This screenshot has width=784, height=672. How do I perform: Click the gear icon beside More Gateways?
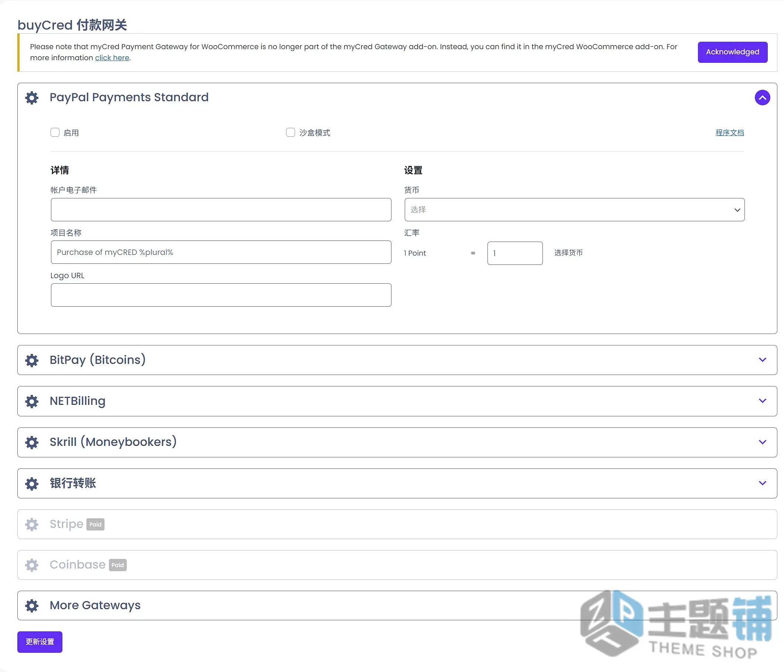[32, 606]
